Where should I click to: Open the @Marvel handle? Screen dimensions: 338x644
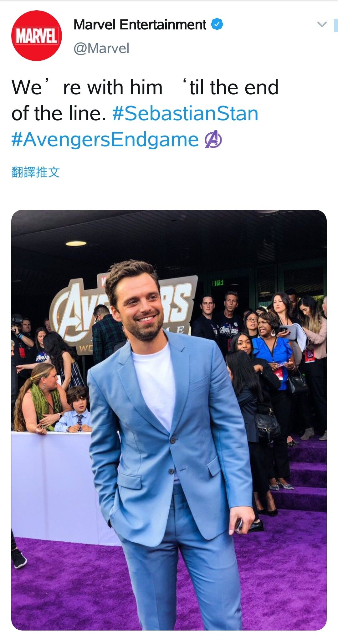(101, 49)
